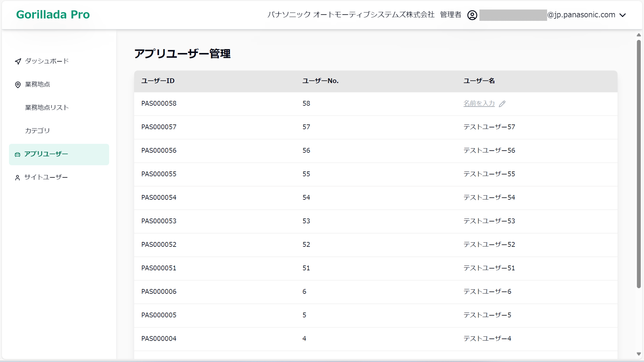Select user ID PAS000055
The height and width of the screenshot is (362, 644).
(159, 174)
